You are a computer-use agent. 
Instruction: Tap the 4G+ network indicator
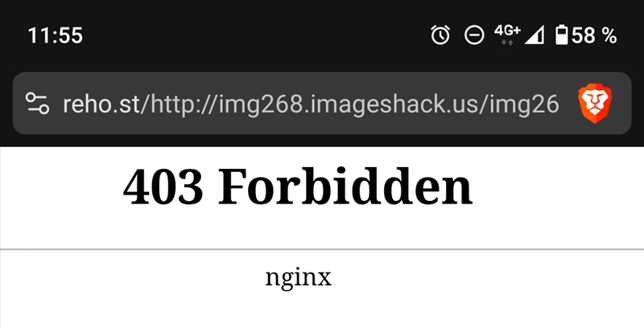click(x=507, y=34)
